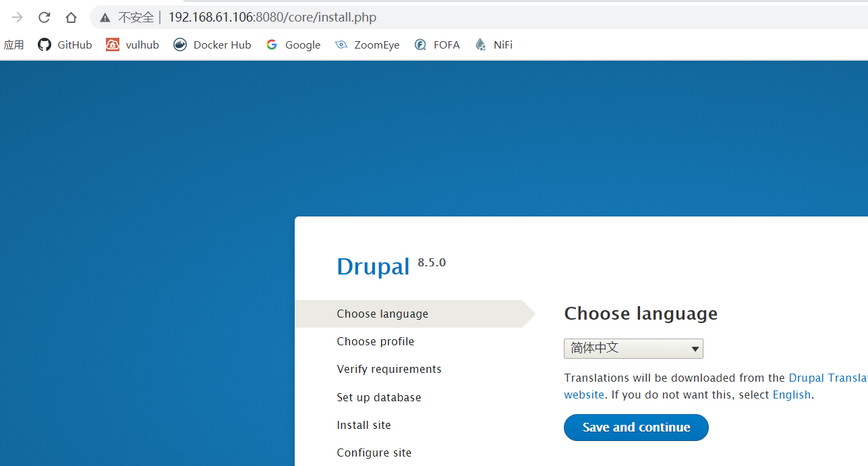
Task: Click the Drupal title text
Action: [x=373, y=267]
